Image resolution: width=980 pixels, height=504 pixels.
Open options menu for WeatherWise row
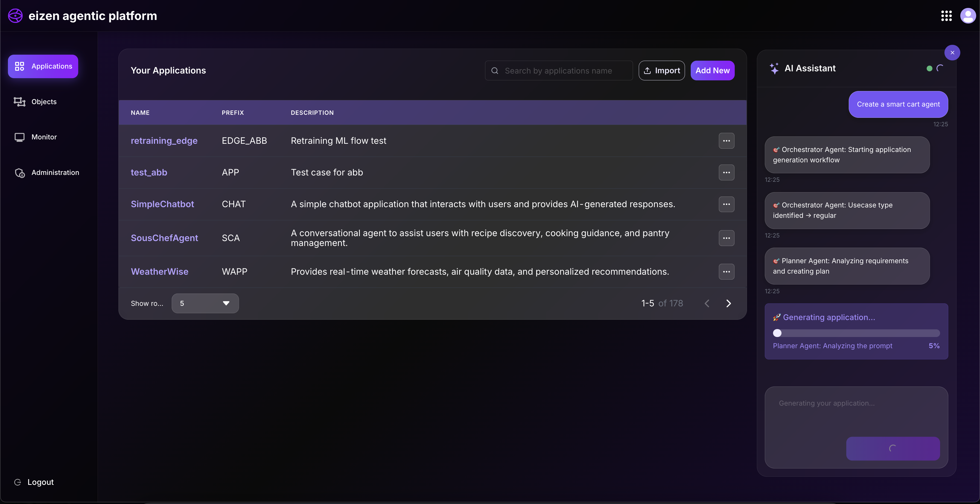tap(726, 272)
